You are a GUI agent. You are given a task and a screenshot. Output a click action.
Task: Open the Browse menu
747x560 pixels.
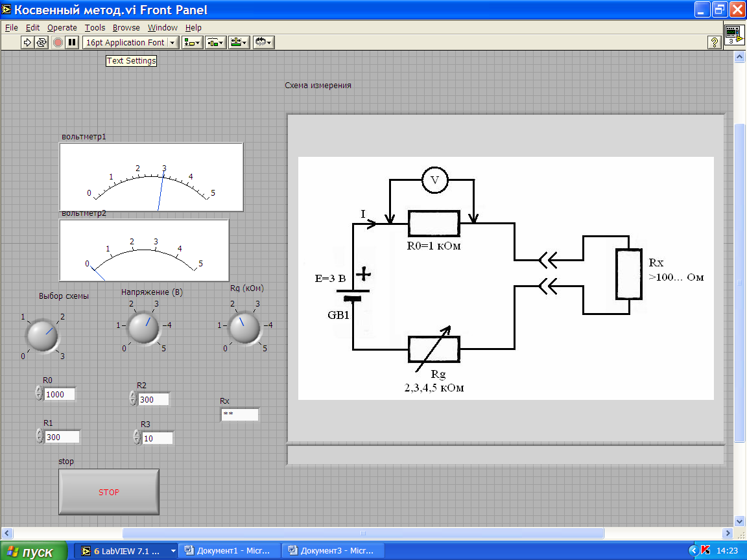(126, 28)
